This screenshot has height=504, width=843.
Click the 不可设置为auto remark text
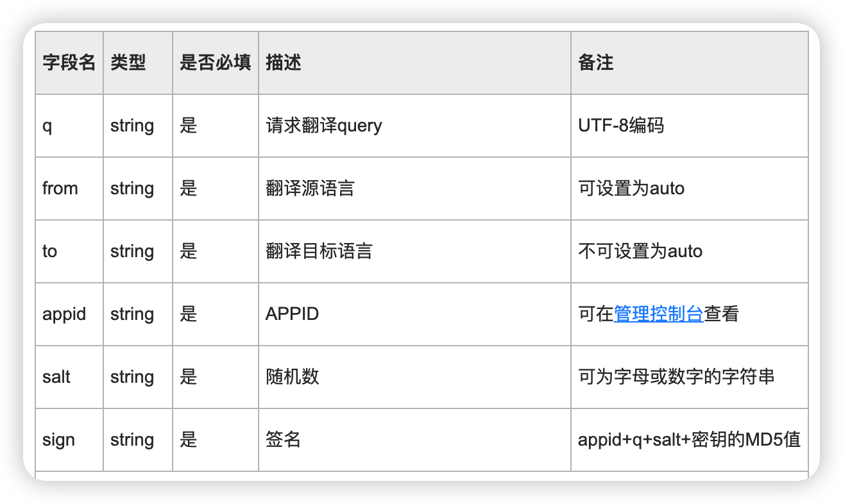click(x=640, y=251)
